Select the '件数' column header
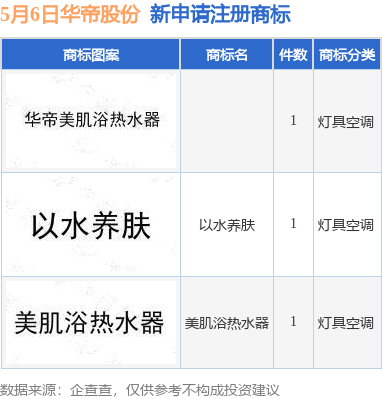Image resolution: width=382 pixels, height=399 pixels. click(x=293, y=54)
